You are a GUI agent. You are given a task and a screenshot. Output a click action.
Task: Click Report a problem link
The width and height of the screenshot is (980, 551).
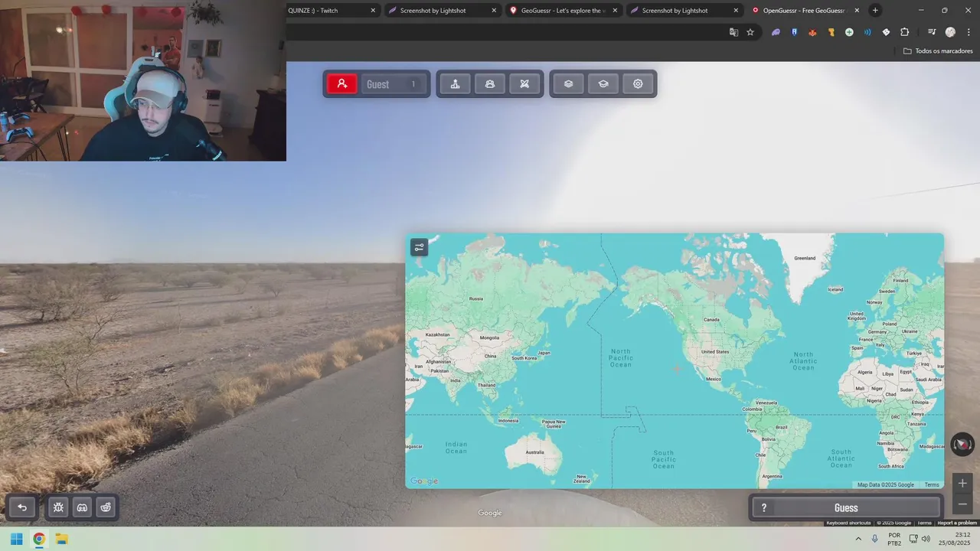[x=957, y=523]
